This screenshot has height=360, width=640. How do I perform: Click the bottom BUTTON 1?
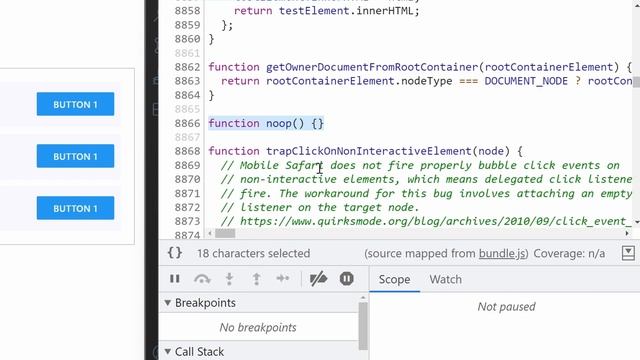pyautogui.click(x=76, y=208)
